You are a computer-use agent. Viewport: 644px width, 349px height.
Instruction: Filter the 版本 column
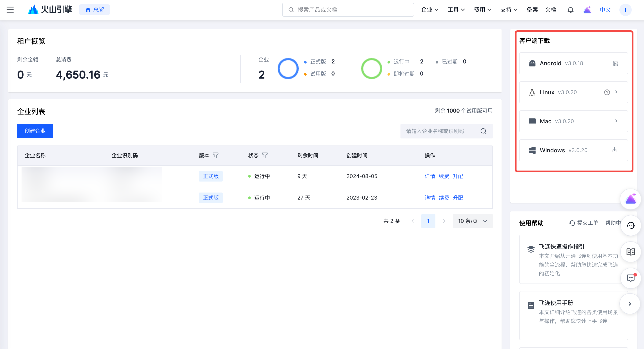[215, 156]
